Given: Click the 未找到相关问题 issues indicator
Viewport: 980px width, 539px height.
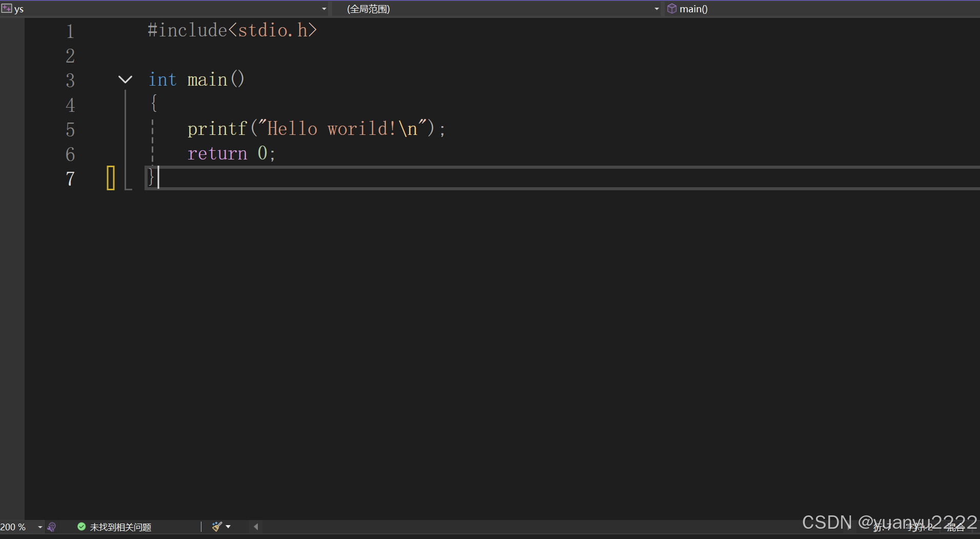Looking at the screenshot, I should (121, 527).
